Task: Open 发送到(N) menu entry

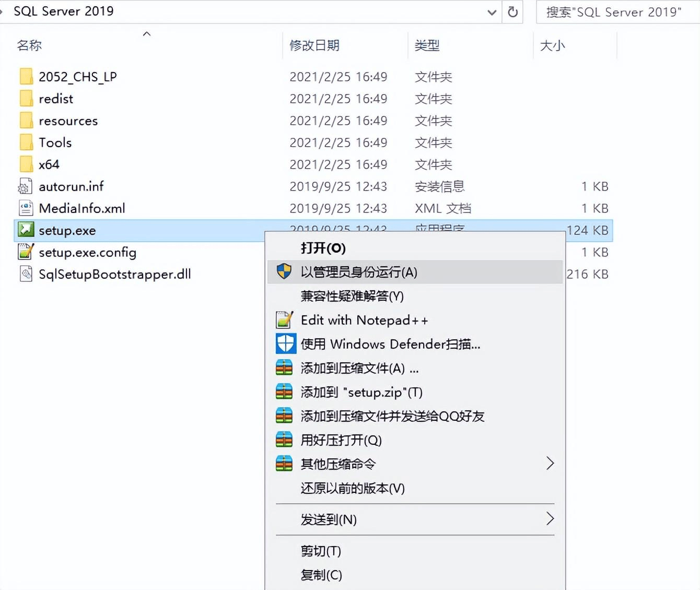Action: tap(415, 520)
